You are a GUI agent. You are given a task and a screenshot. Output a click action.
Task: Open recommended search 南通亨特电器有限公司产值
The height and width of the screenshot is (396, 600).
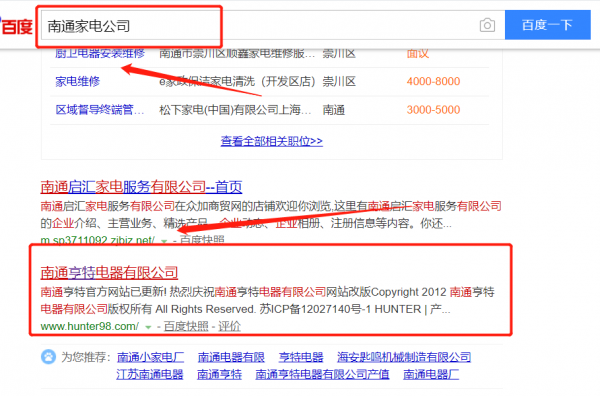322,374
